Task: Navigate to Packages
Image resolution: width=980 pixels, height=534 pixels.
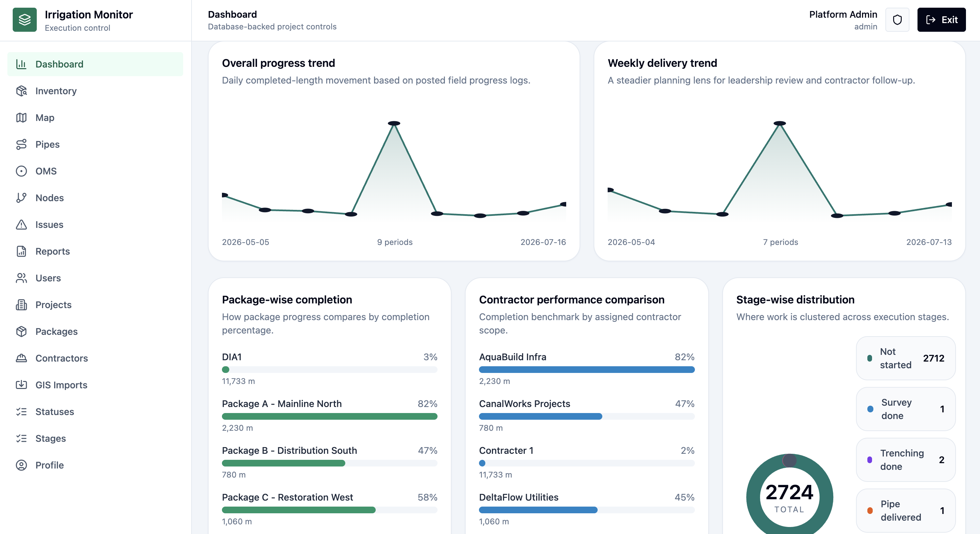Action: click(95, 331)
